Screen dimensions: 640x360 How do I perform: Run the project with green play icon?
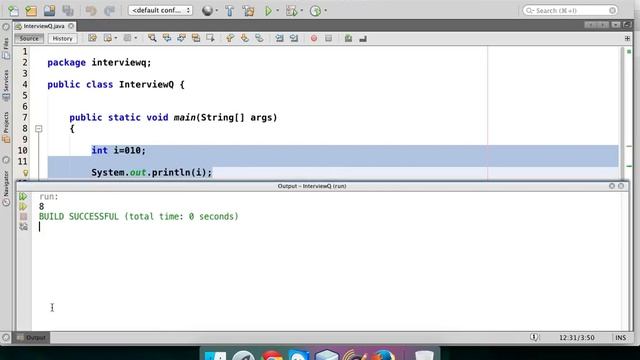tap(268, 11)
